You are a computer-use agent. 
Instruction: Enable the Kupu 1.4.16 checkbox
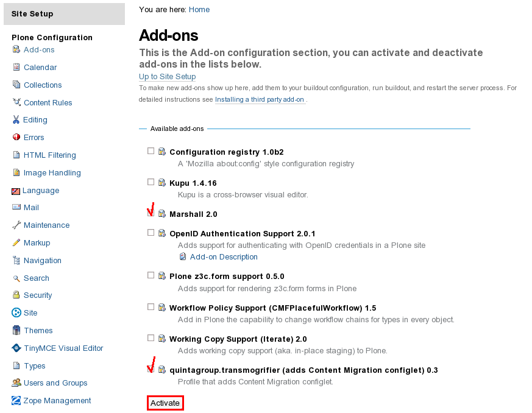(x=151, y=182)
